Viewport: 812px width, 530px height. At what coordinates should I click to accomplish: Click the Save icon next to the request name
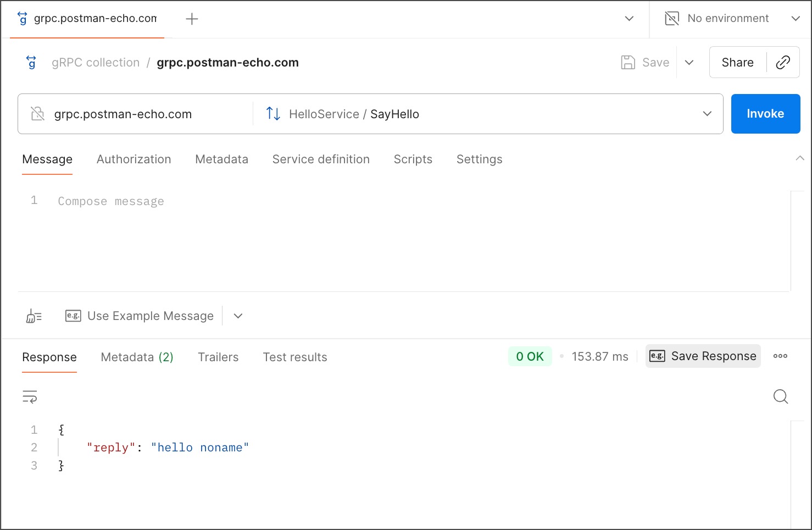pos(627,62)
